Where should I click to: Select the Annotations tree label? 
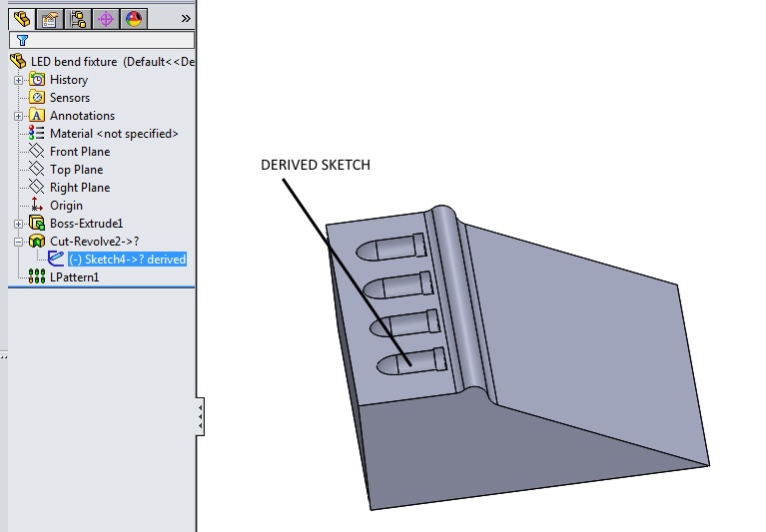[x=82, y=116]
